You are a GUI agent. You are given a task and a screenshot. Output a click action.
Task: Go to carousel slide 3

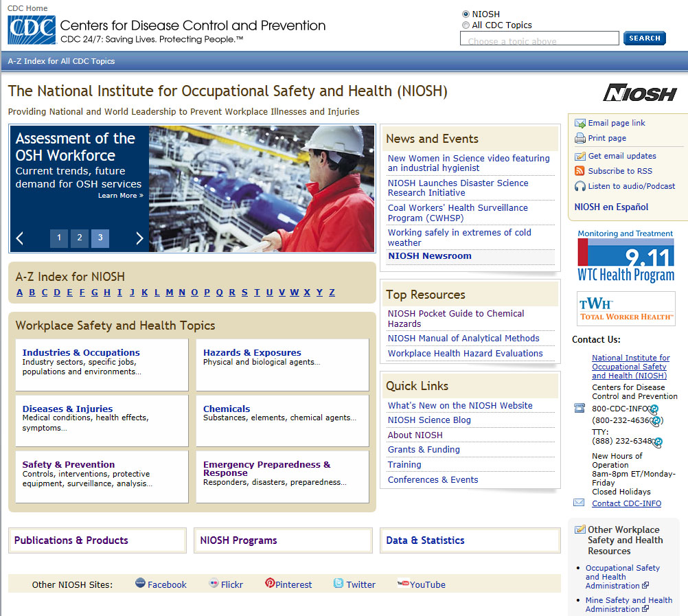click(x=100, y=238)
